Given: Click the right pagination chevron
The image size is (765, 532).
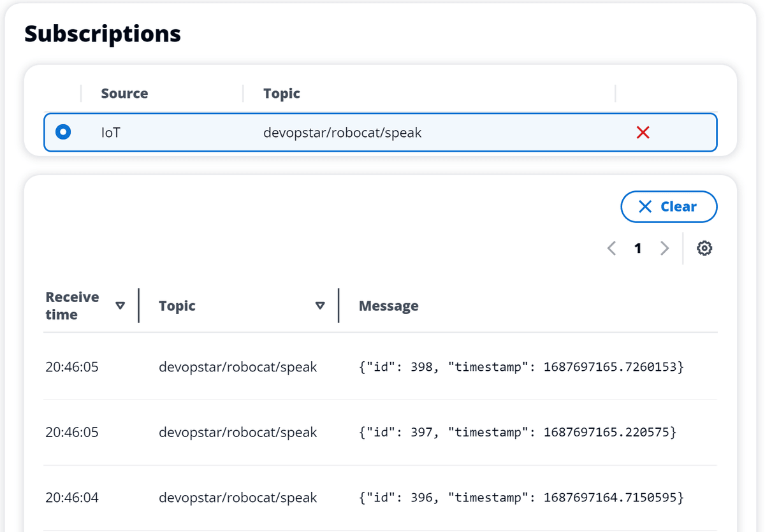Looking at the screenshot, I should tap(665, 248).
